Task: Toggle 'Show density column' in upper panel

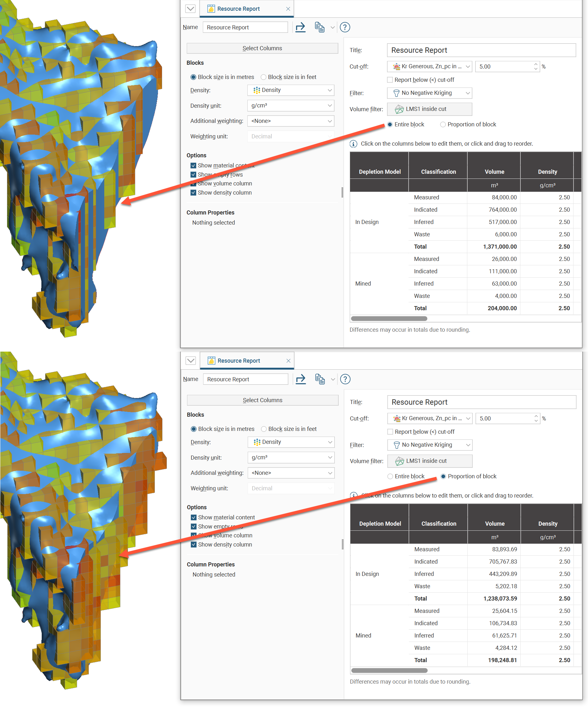Action: click(x=193, y=193)
